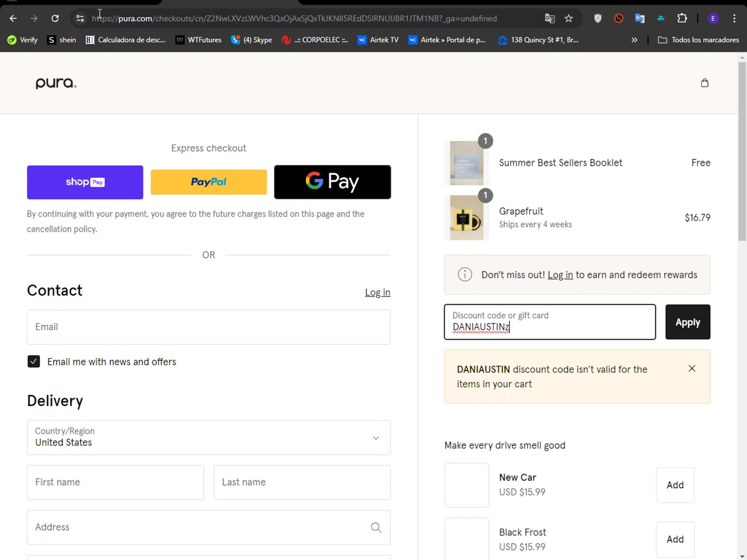Open Todos los marcadores folder
The width and height of the screenshot is (747, 560).
click(x=699, y=40)
